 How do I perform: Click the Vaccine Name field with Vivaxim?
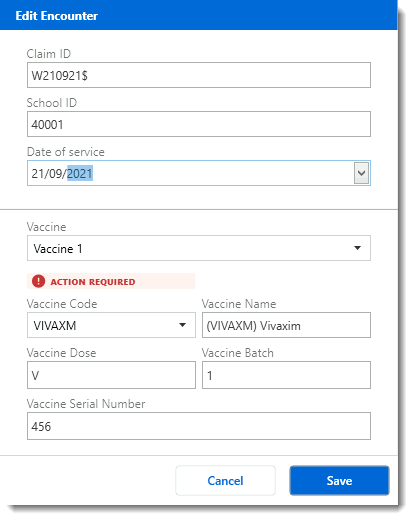coord(286,325)
